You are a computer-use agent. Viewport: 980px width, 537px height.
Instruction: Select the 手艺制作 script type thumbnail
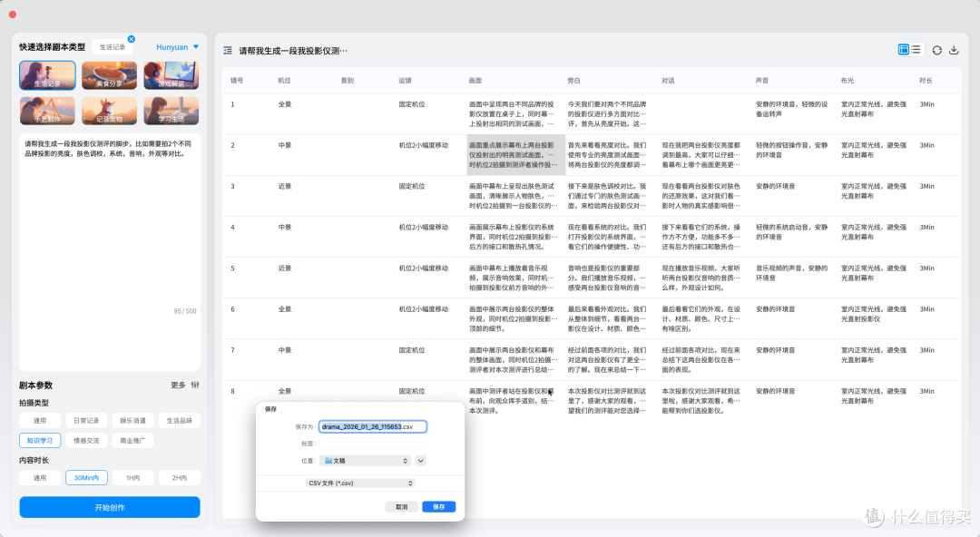coord(47,111)
